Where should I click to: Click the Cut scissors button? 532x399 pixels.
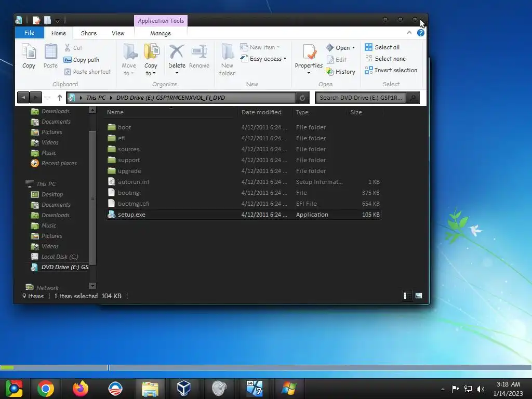pos(73,48)
